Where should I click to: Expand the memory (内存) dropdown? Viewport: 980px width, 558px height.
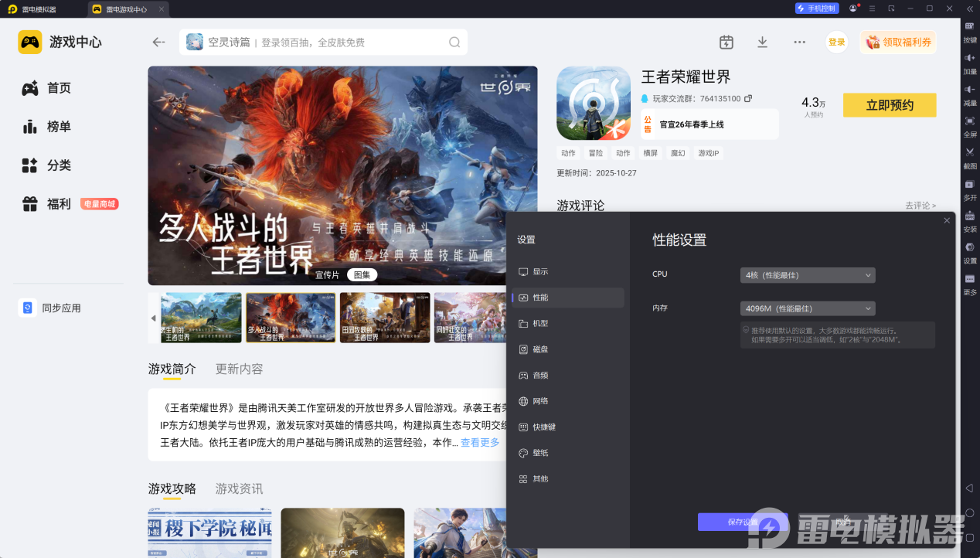(807, 308)
